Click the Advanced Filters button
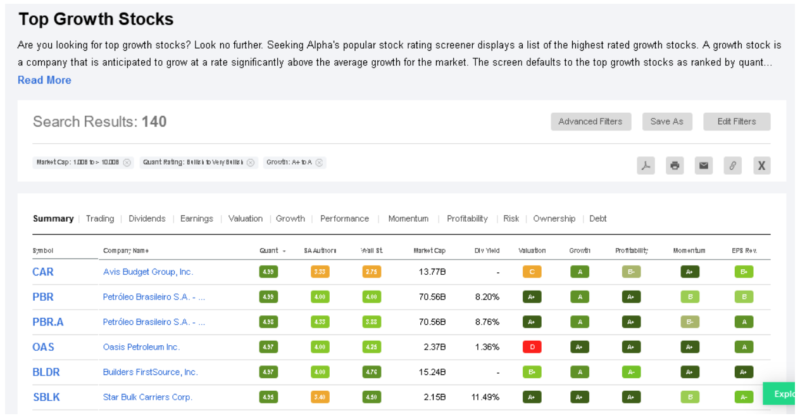 pos(591,121)
